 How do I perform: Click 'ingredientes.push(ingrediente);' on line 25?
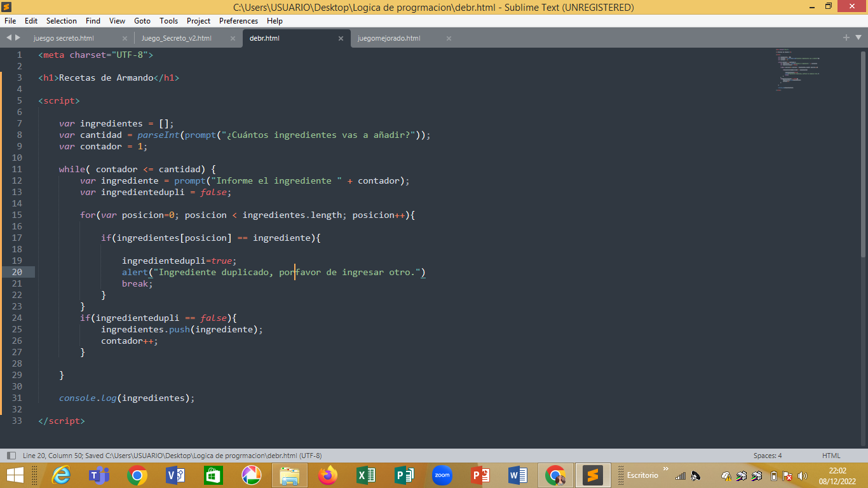(x=182, y=329)
